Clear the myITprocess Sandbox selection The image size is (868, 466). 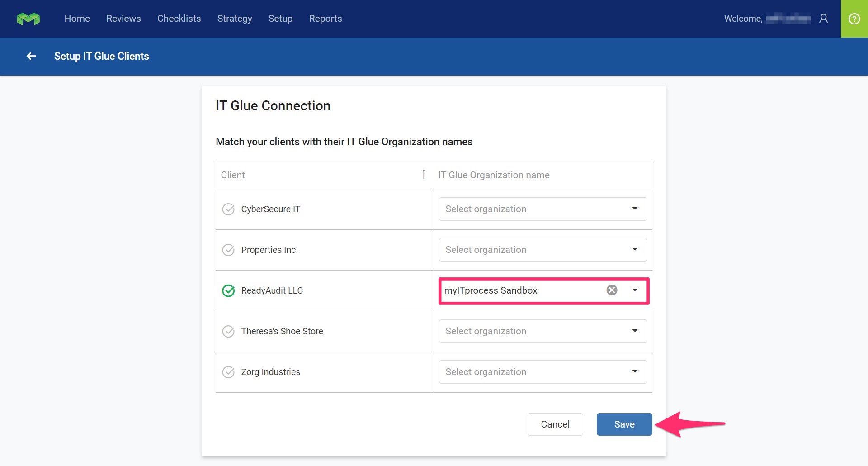point(612,290)
